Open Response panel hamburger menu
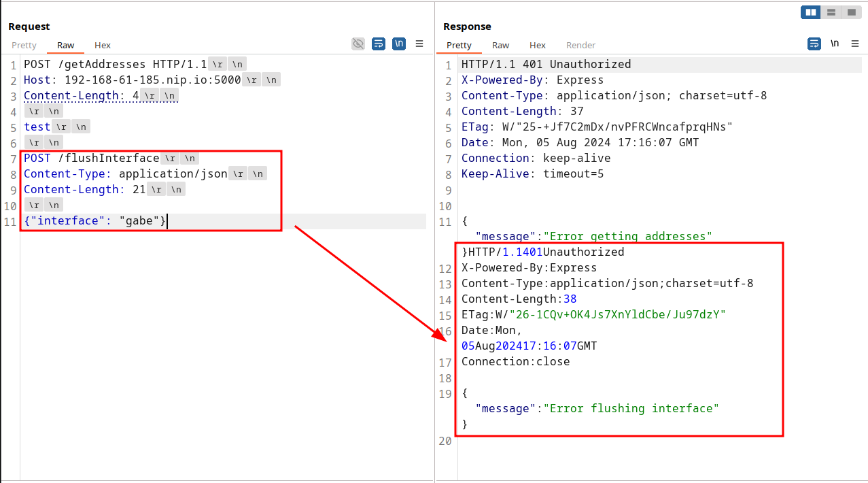 tap(854, 44)
